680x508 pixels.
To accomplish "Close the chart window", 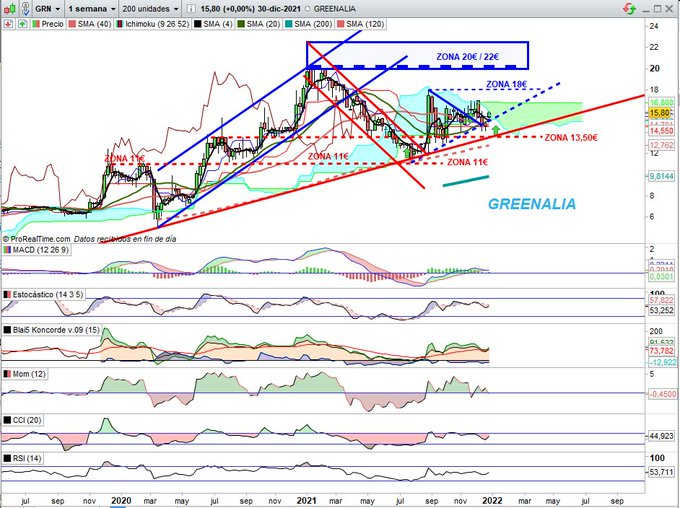I will pos(668,9).
